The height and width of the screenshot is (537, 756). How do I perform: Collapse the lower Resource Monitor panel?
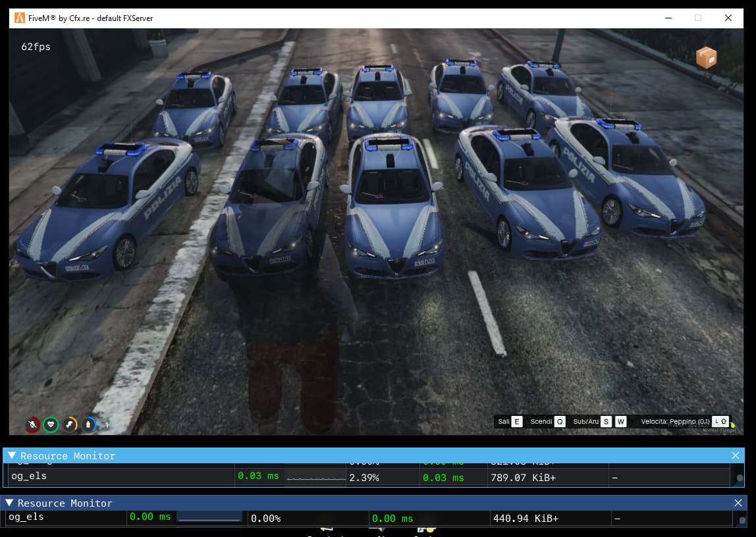coord(9,503)
